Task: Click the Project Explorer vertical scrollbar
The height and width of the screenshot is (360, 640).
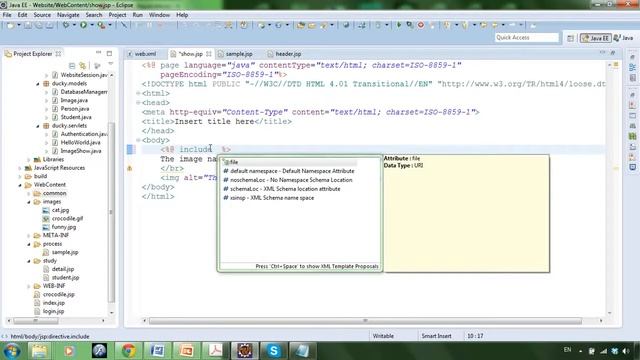Action: (x=111, y=212)
